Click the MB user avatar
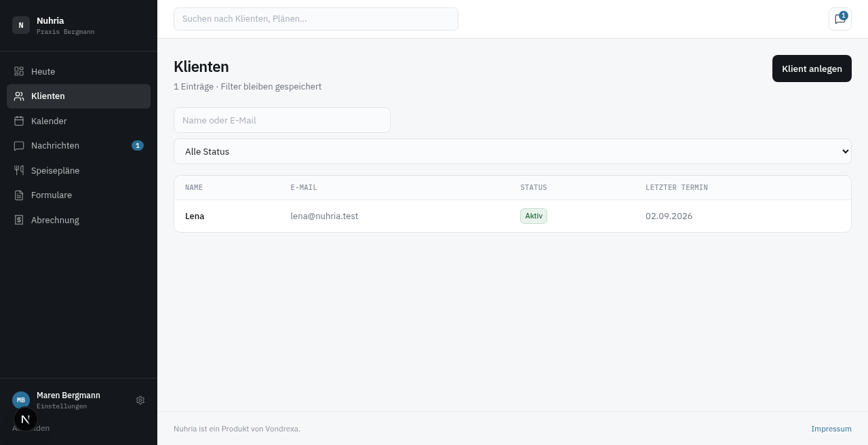868x445 pixels. click(x=21, y=400)
